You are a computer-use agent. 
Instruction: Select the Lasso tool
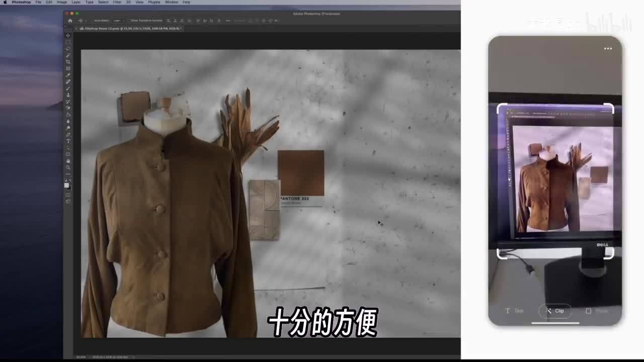[68, 49]
